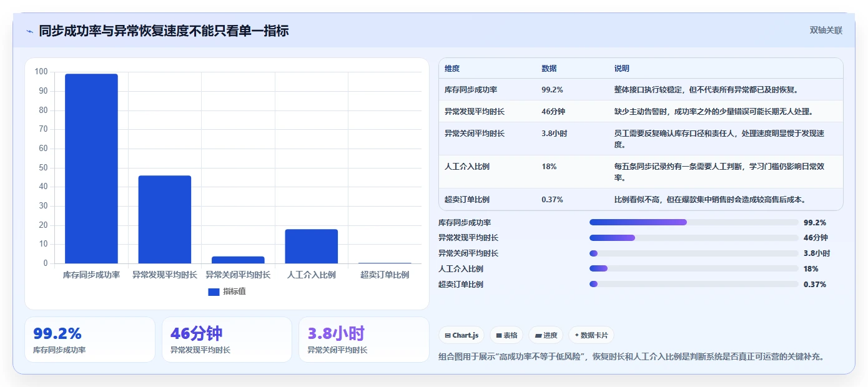Click the 表格 tag chip
The image size is (868, 387).
coord(506,335)
